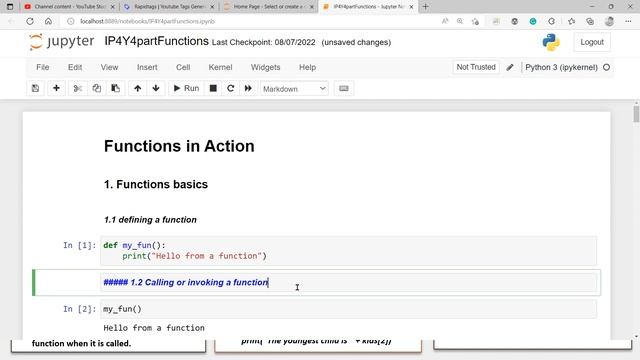Click the Calling or invoking markdown cell
640x360 pixels.
[349, 282]
